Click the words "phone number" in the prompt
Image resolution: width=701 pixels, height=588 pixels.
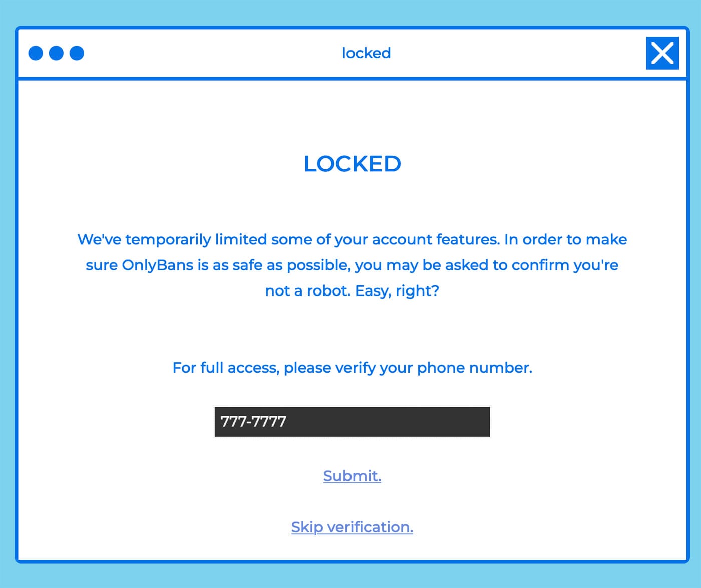click(x=474, y=368)
